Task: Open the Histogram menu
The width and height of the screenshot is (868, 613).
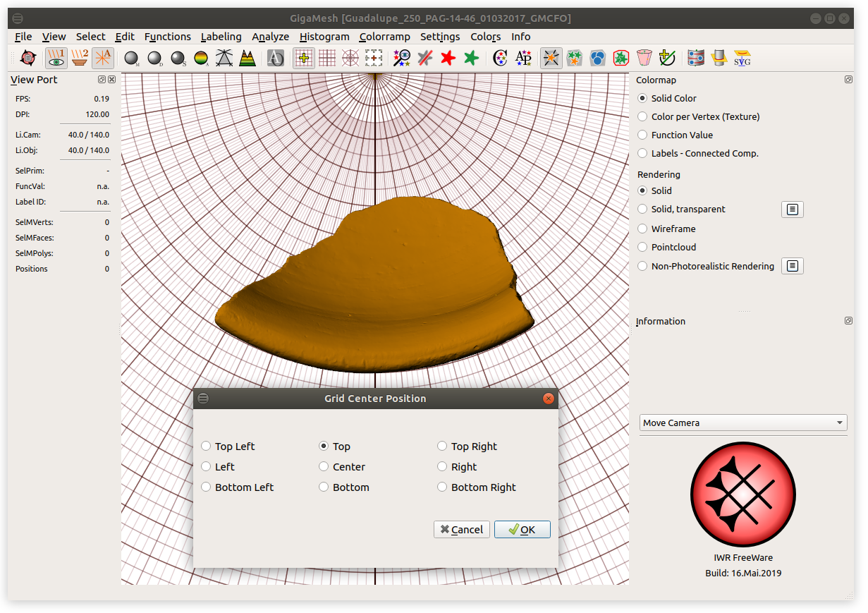Action: click(324, 37)
